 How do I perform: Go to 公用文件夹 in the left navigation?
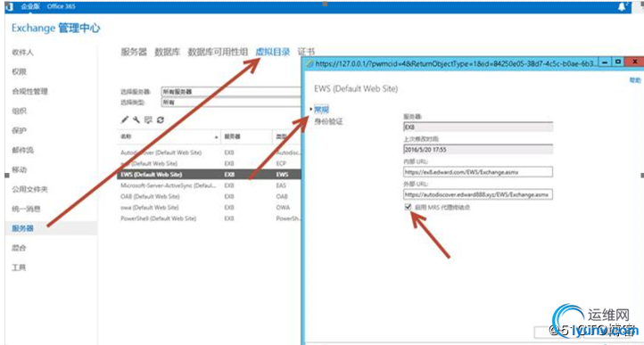pyautogui.click(x=29, y=189)
